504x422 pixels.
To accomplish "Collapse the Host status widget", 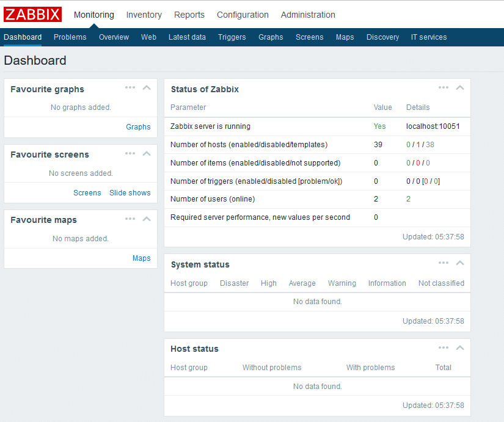I will (x=460, y=347).
